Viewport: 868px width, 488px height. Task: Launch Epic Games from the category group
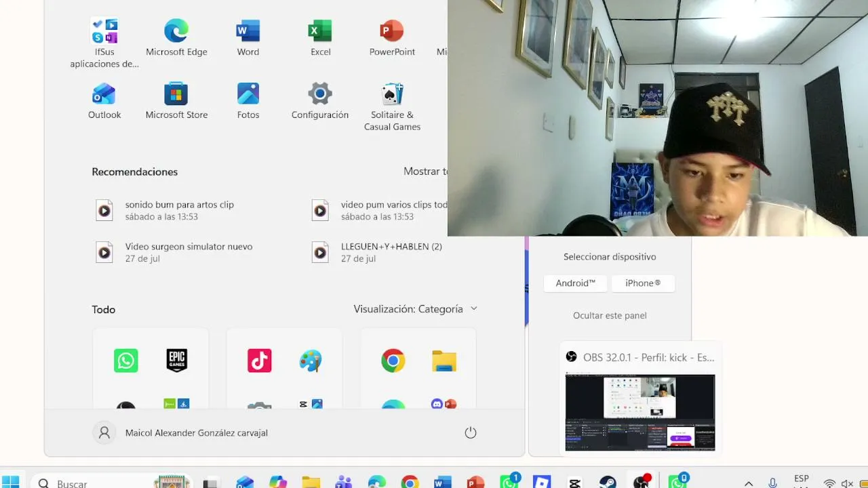(176, 361)
